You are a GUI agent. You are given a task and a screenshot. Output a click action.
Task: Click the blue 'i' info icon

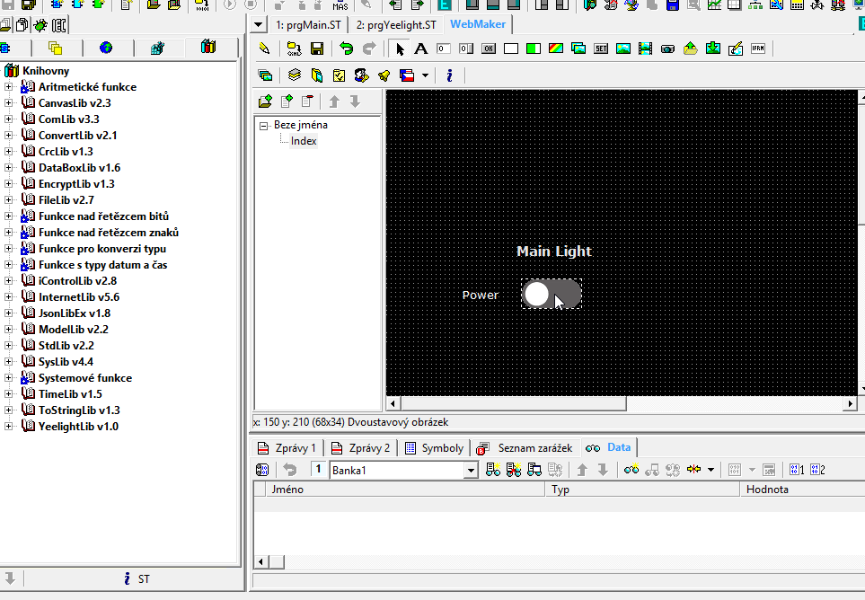click(449, 75)
